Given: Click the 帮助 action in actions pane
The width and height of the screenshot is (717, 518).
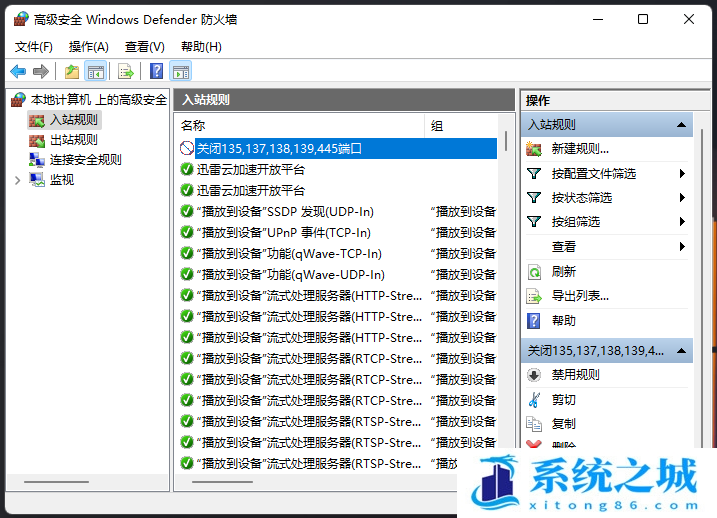Looking at the screenshot, I should click(563, 321).
